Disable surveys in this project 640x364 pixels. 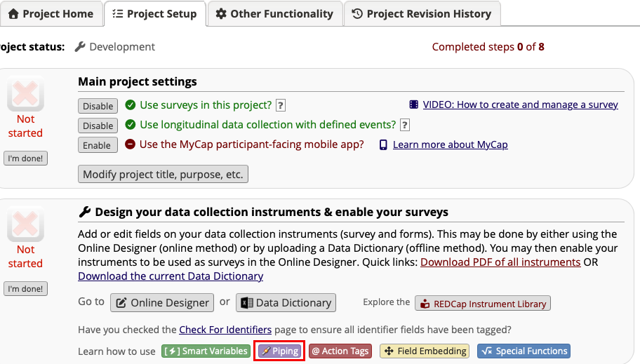98,106
